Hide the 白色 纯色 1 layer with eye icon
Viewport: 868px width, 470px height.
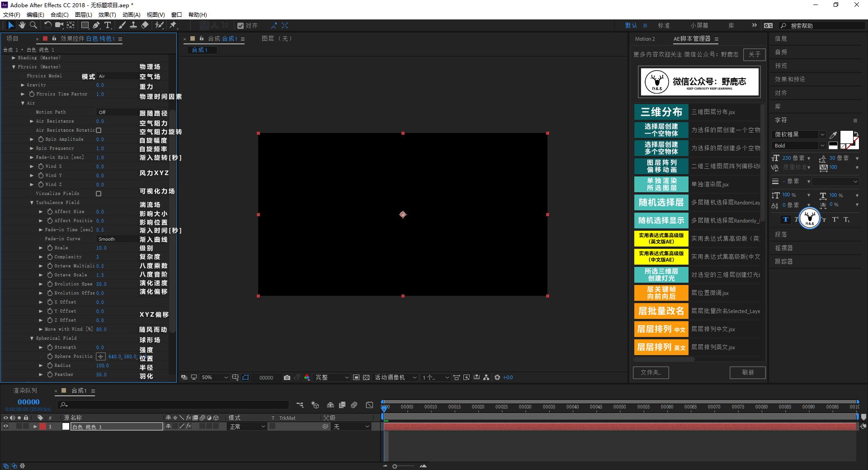[x=6, y=427]
